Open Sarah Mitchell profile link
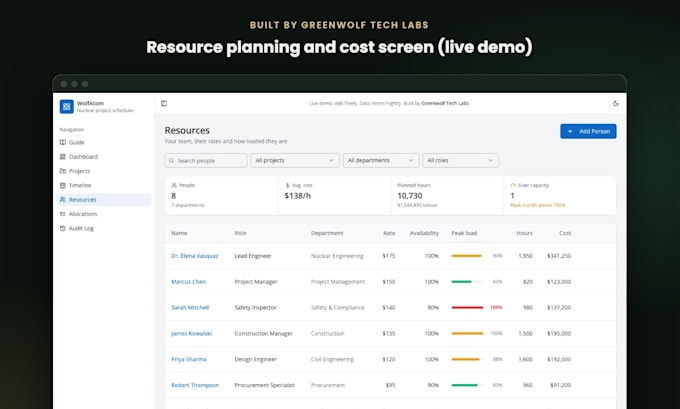 pos(190,308)
